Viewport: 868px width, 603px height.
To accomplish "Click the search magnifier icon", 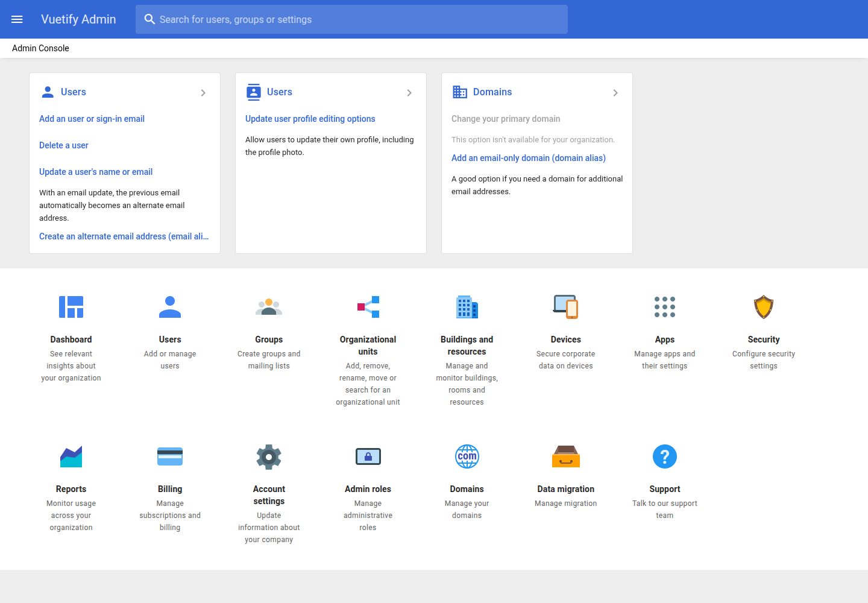I will point(149,19).
